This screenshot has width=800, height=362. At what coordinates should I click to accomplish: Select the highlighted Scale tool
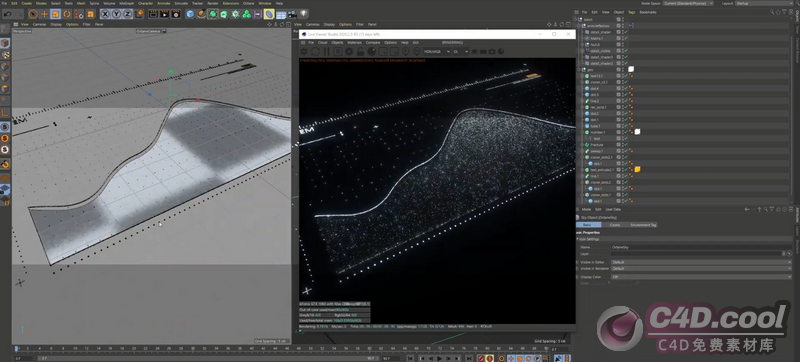(x=56, y=14)
